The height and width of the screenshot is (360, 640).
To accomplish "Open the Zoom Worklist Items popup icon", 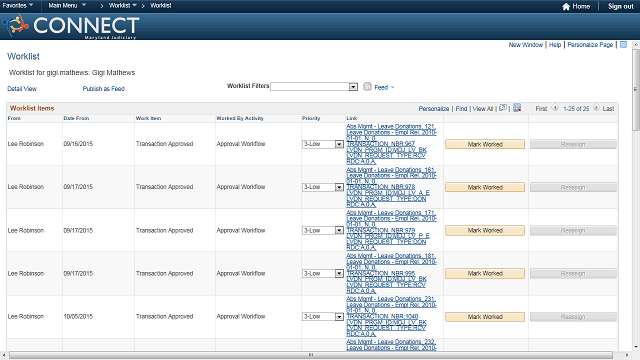I will pyautogui.click(x=503, y=108).
